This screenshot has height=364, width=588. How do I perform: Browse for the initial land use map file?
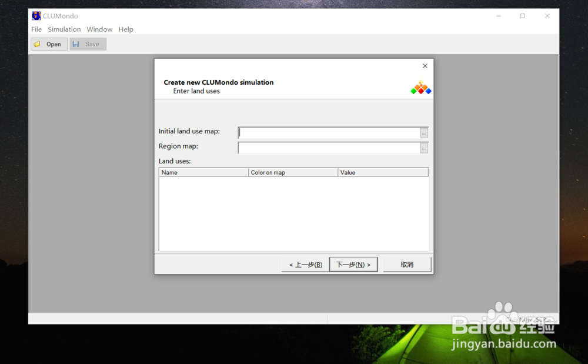click(x=424, y=133)
